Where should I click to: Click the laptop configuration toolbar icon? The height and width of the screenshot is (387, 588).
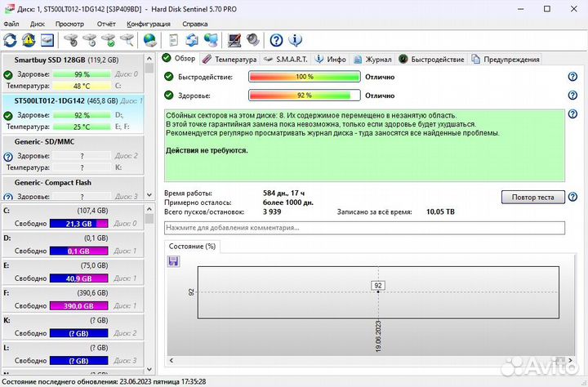click(234, 40)
